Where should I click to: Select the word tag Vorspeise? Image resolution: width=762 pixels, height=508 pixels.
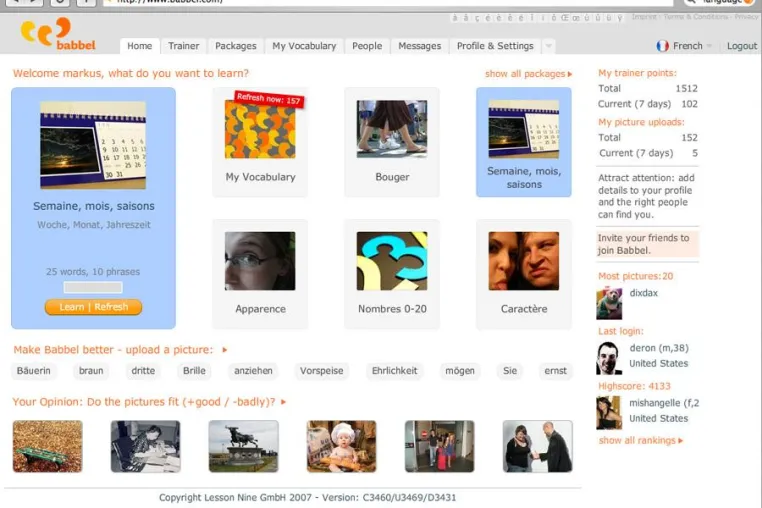321,371
